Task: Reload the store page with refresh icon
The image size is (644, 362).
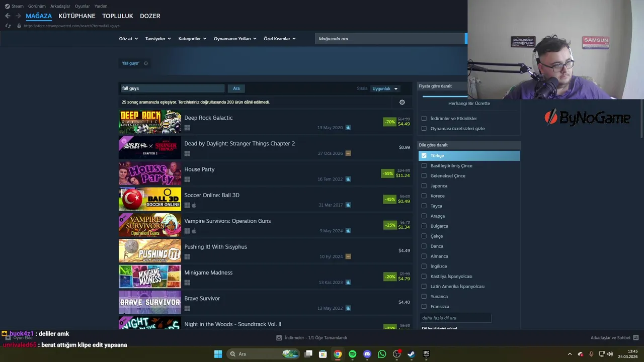Action: pyautogui.click(x=8, y=26)
